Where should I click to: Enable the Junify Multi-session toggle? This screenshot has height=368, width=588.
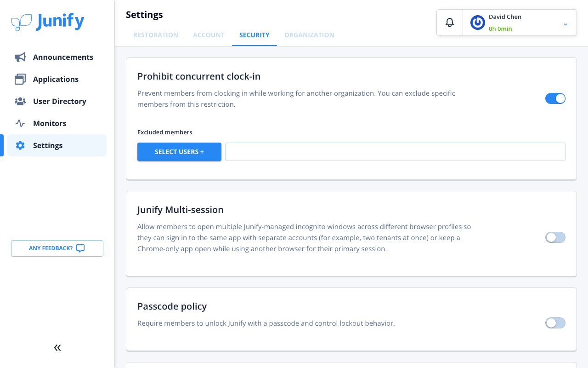555,237
